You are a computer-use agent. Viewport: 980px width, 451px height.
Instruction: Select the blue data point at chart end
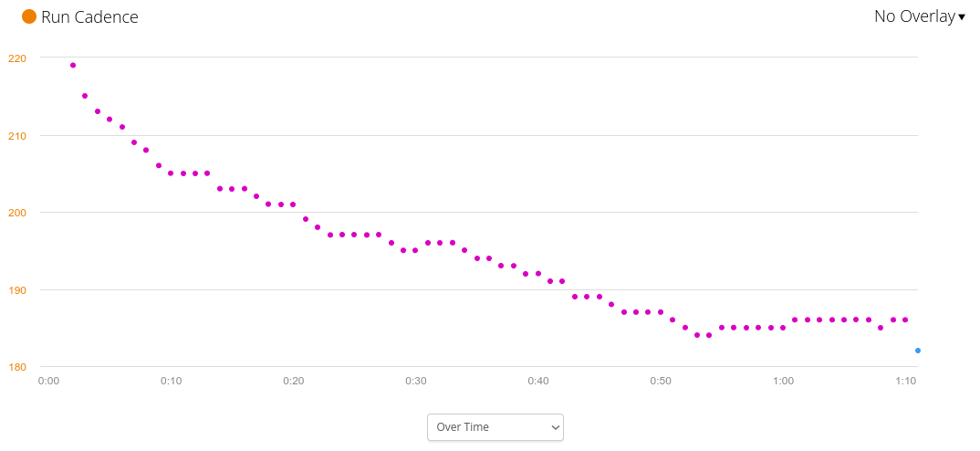coord(918,351)
